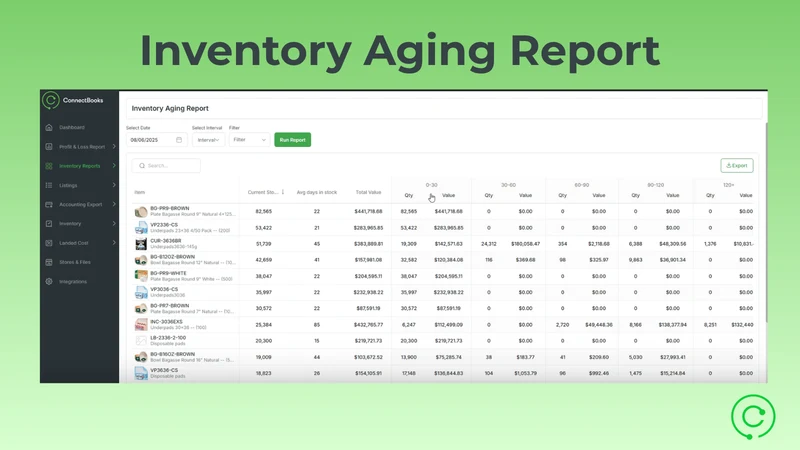Open Integrations menu item

[73, 282]
